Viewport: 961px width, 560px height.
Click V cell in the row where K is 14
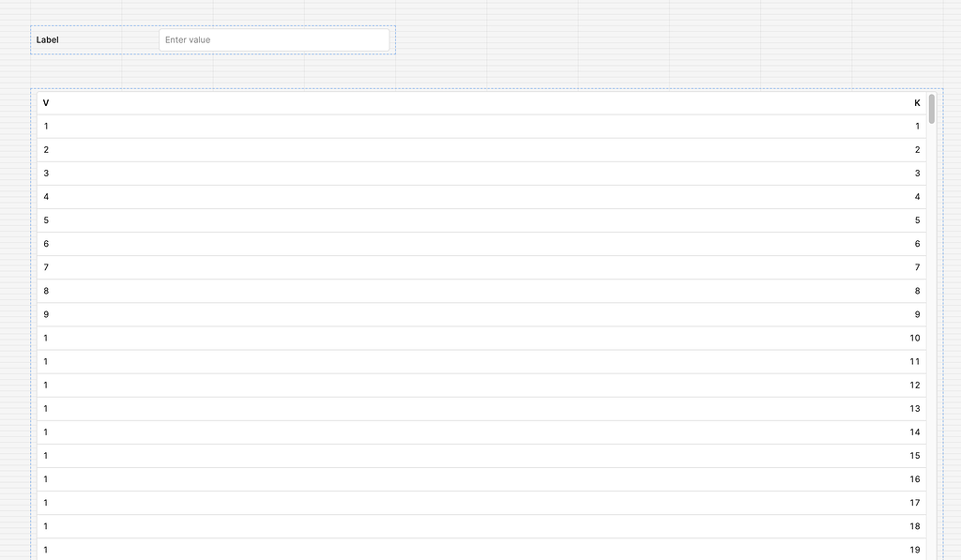click(x=46, y=431)
